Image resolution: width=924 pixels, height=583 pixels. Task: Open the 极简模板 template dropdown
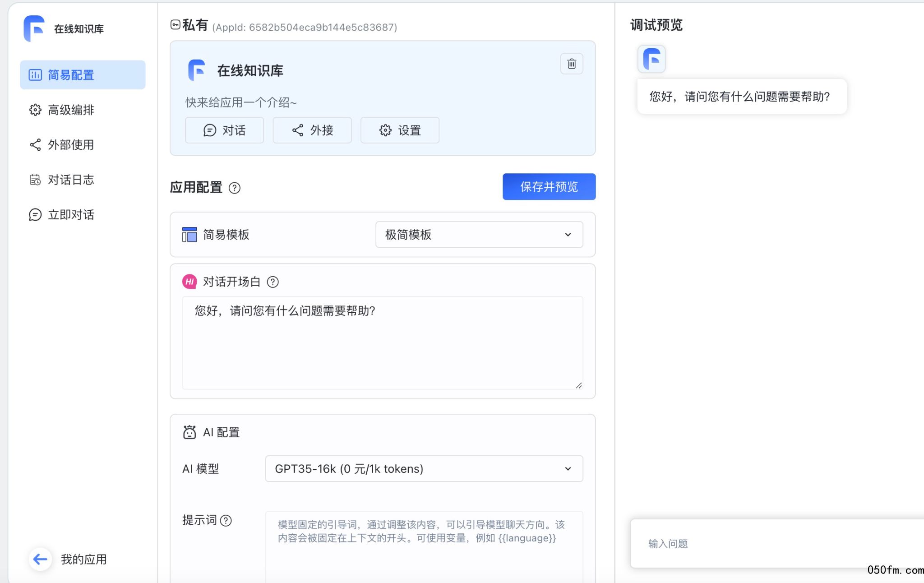point(479,235)
